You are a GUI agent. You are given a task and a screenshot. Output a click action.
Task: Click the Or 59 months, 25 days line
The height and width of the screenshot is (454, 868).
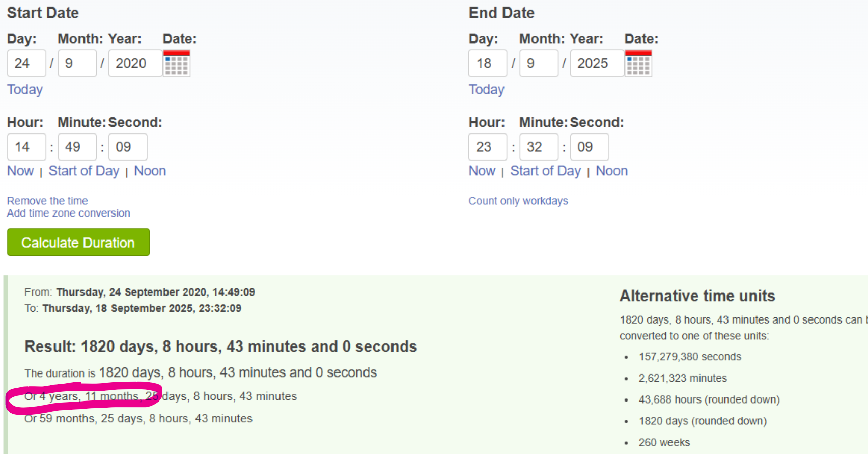(138, 418)
